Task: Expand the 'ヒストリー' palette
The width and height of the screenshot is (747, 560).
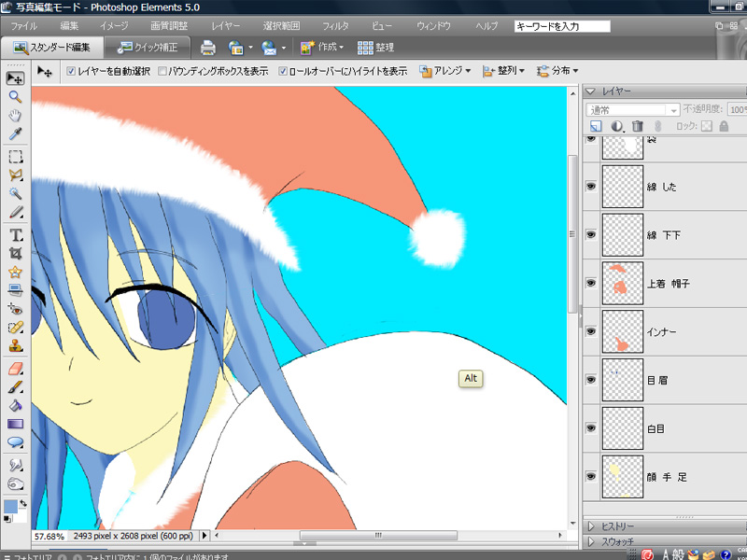Action: (591, 526)
